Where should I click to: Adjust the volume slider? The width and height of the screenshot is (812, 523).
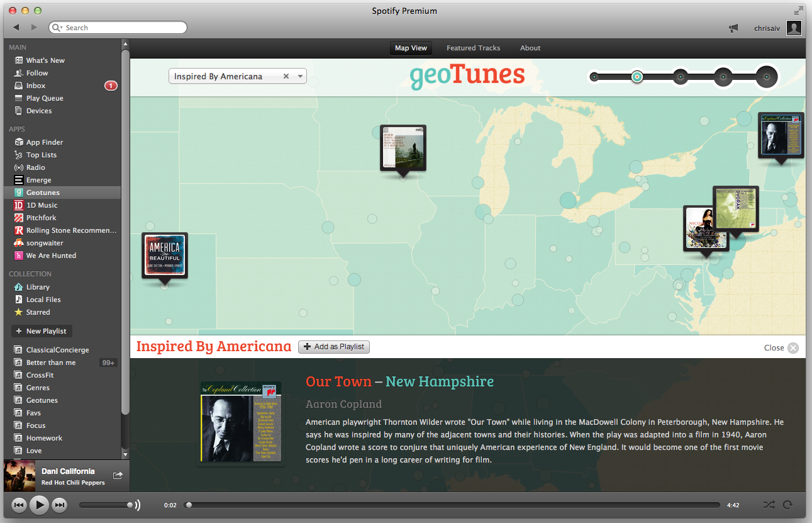(x=106, y=505)
